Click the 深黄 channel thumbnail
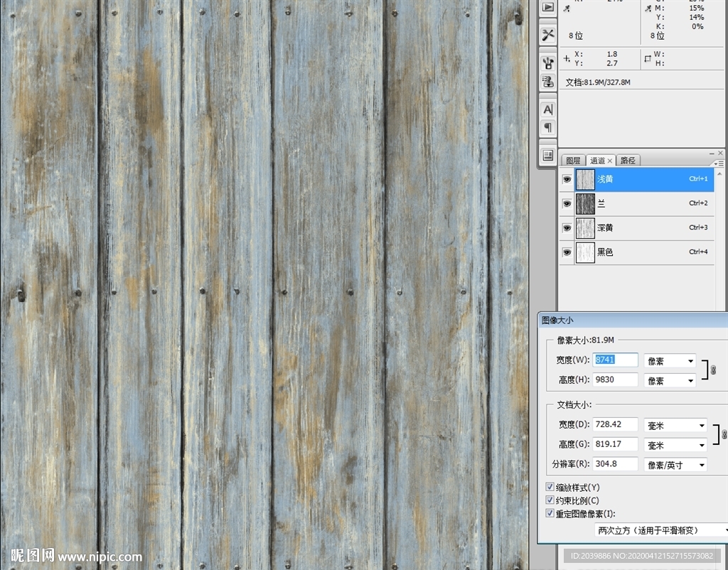This screenshot has width=728, height=570. coord(585,228)
